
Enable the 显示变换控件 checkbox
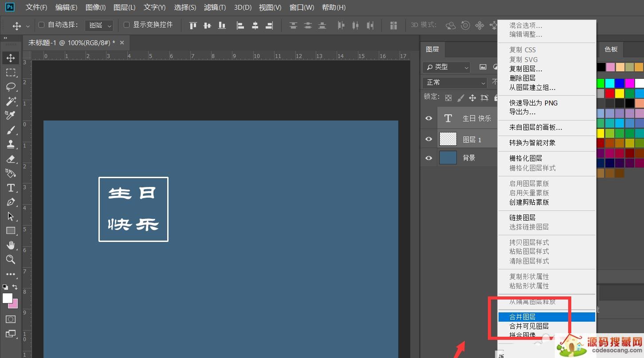[x=126, y=25]
